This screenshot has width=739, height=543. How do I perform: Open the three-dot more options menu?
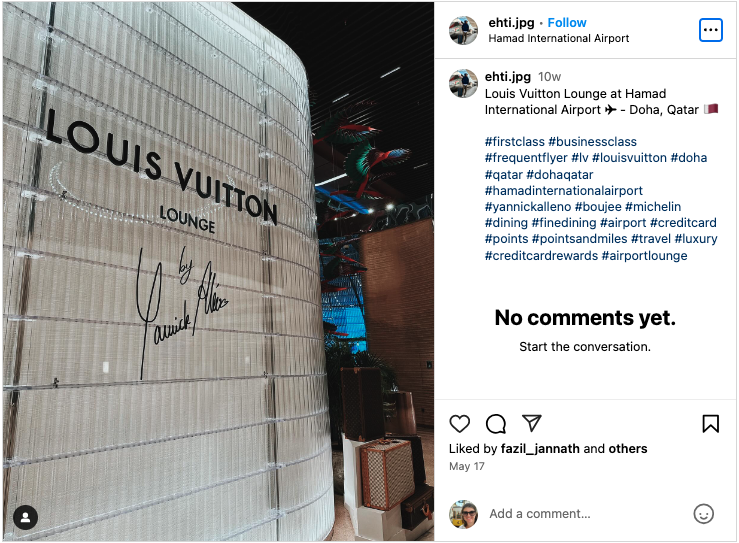coord(710,30)
